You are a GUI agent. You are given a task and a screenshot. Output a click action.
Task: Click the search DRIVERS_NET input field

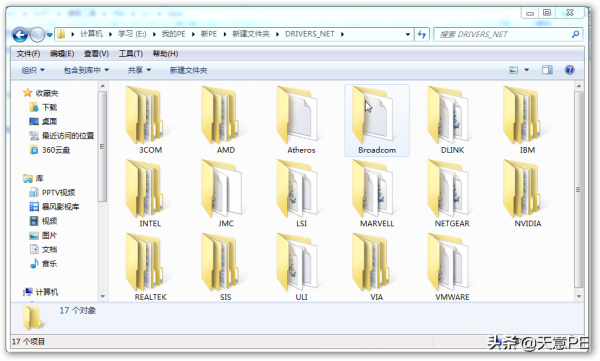pos(501,34)
